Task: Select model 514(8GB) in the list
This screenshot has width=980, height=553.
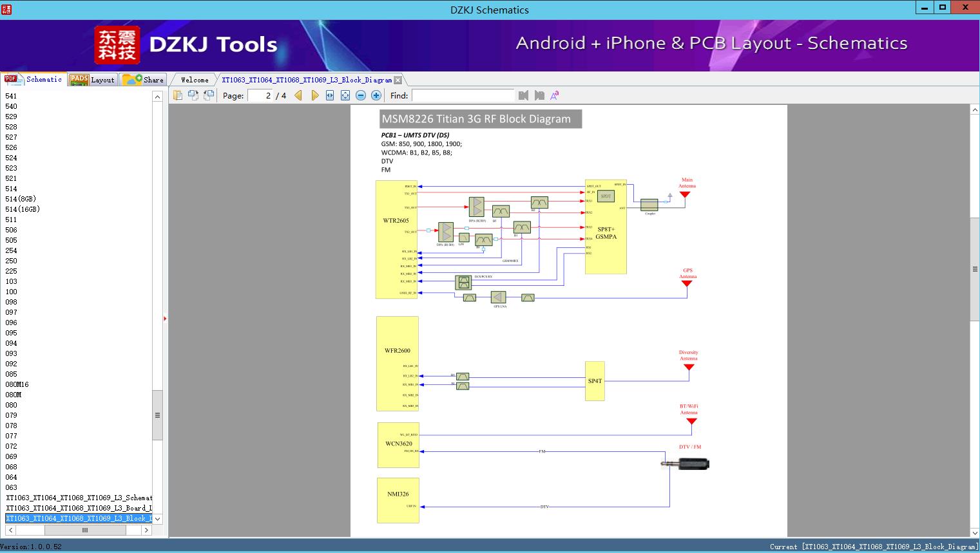Action: point(21,199)
